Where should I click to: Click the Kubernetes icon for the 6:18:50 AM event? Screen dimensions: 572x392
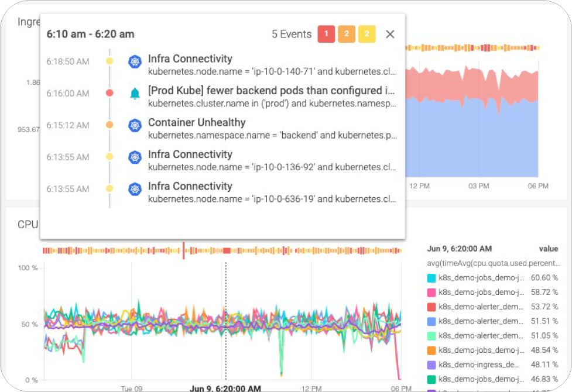click(x=135, y=61)
